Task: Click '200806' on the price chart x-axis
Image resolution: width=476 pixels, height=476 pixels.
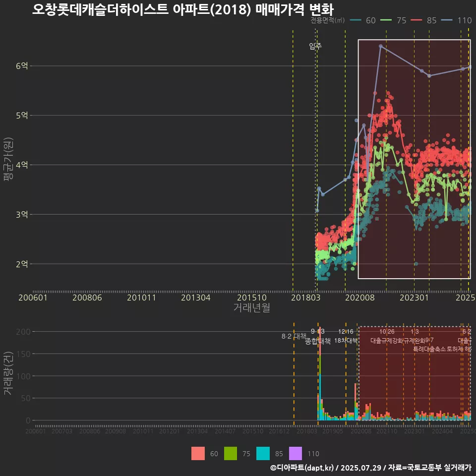Action: pos(87,297)
